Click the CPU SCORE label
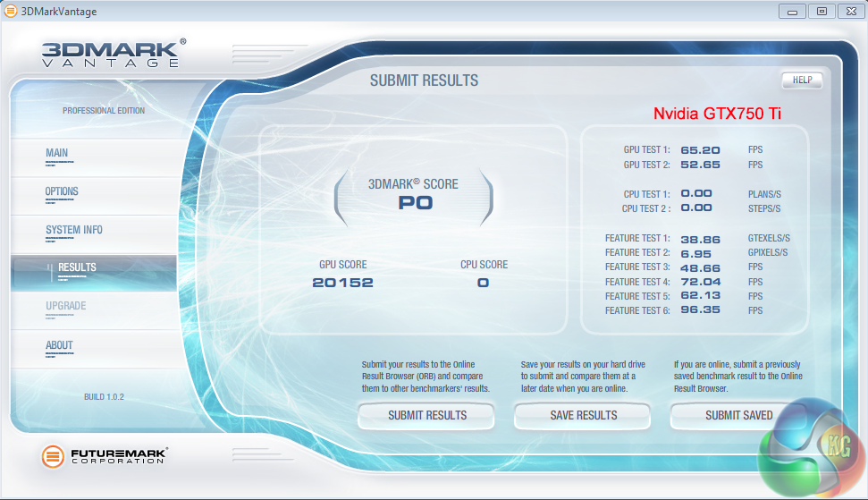The height and width of the screenshot is (500, 868). tap(484, 265)
